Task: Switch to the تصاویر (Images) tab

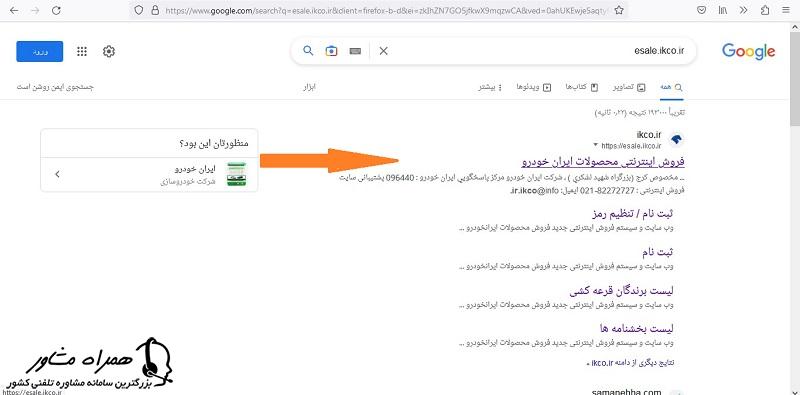Action: tap(629, 87)
